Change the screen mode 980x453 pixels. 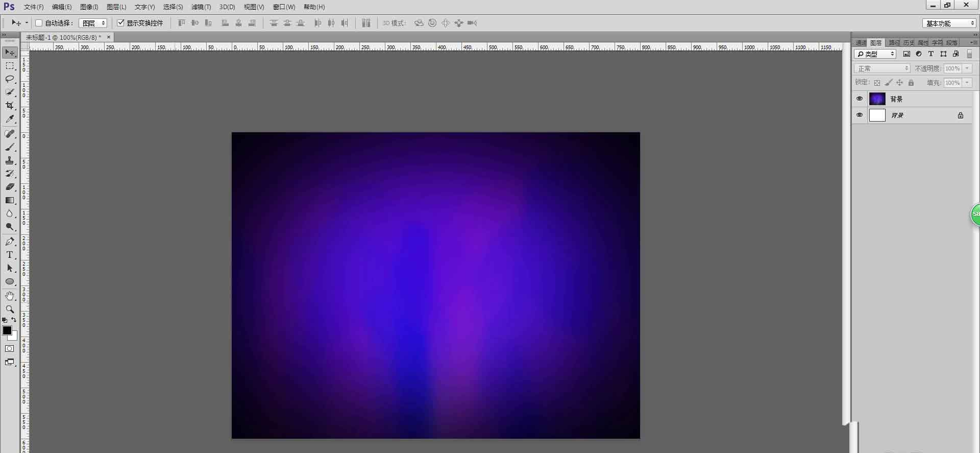pos(10,362)
